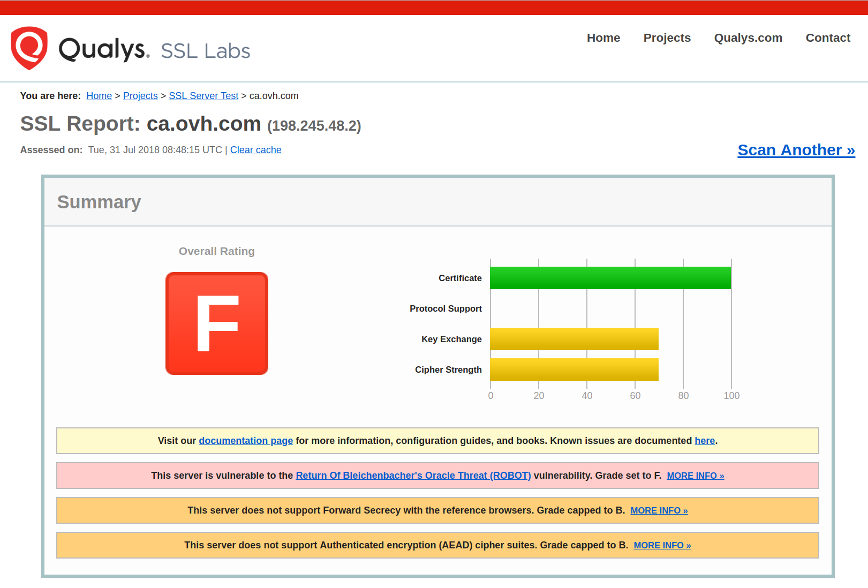Open Home from the top navigation

point(603,38)
